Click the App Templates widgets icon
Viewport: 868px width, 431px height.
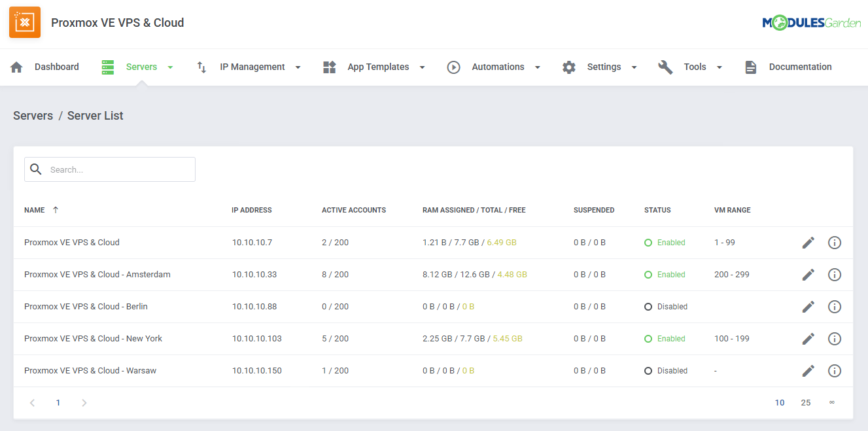tap(330, 67)
